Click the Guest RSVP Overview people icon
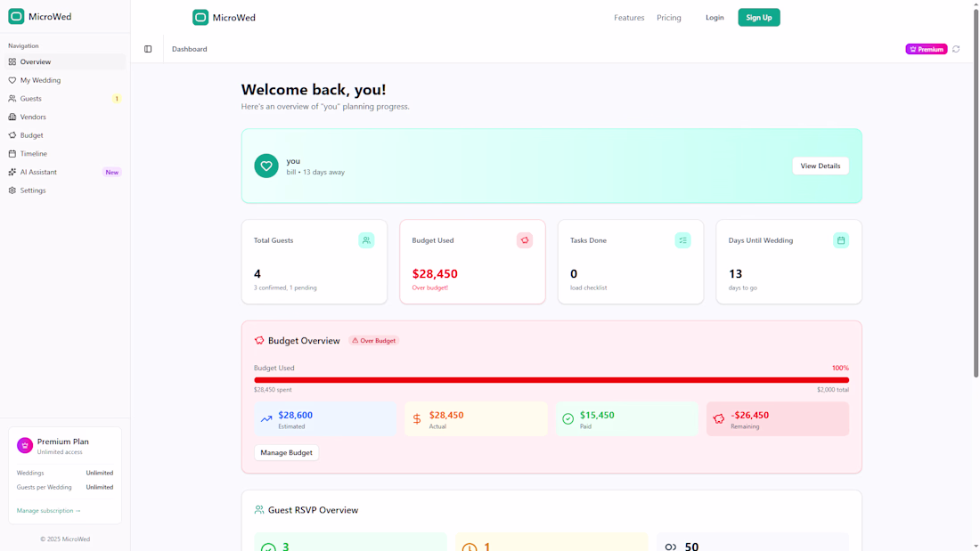980x551 pixels. click(259, 510)
